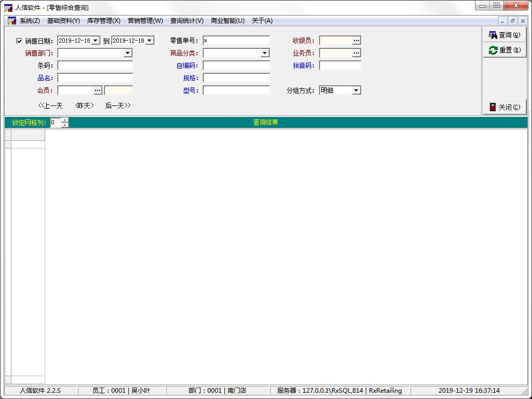Image resolution: width=532 pixels, height=399 pixels.
Task: Click the 锁定网格列 number field
Action: point(56,123)
